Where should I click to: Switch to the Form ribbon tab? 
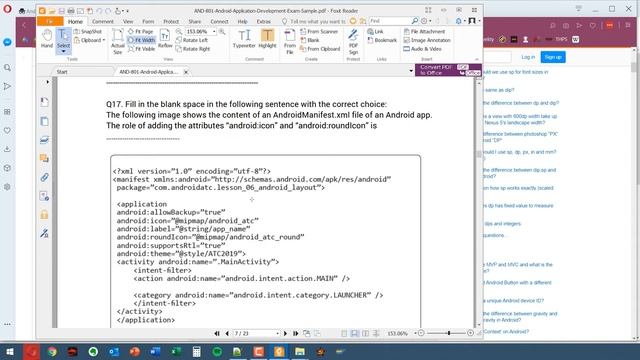148,21
